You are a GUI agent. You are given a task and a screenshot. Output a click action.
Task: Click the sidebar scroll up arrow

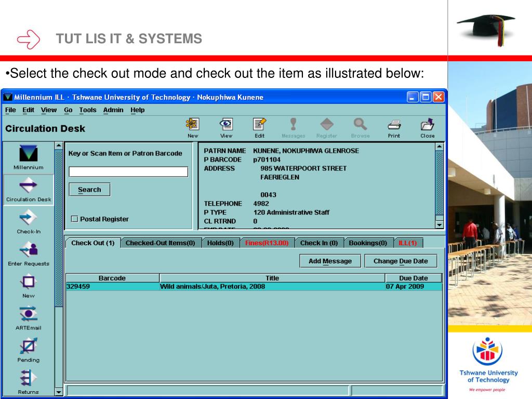pyautogui.click(x=59, y=146)
